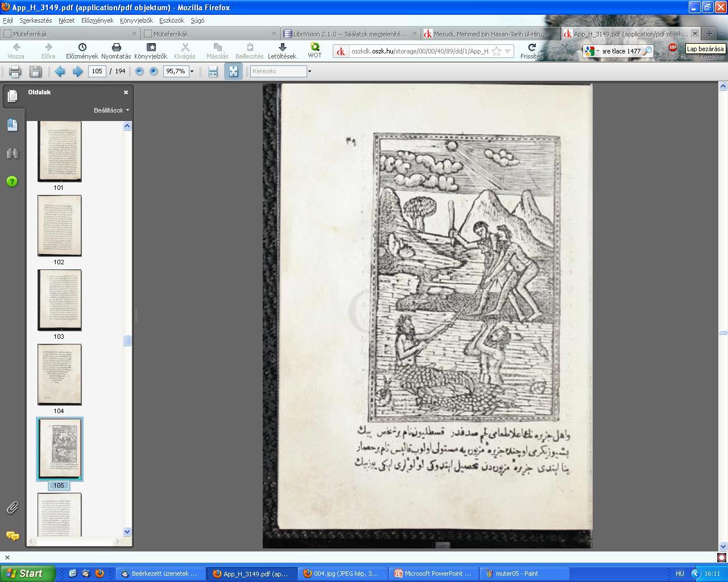
Task: Open the Nézet menu
Action: (67, 20)
